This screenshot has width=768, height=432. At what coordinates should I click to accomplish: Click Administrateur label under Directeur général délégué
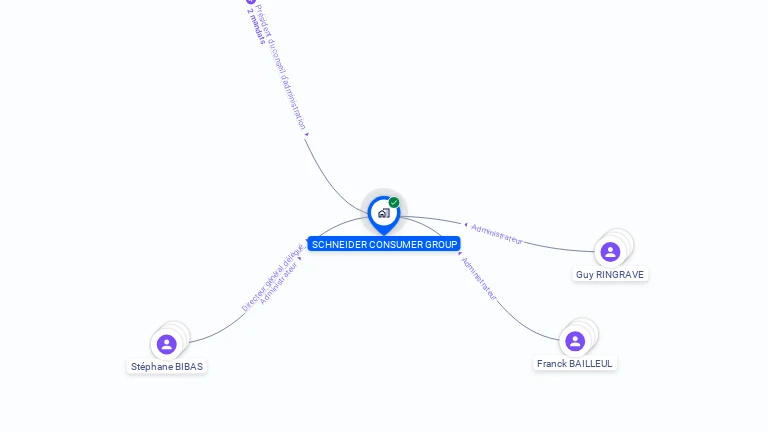click(278, 283)
